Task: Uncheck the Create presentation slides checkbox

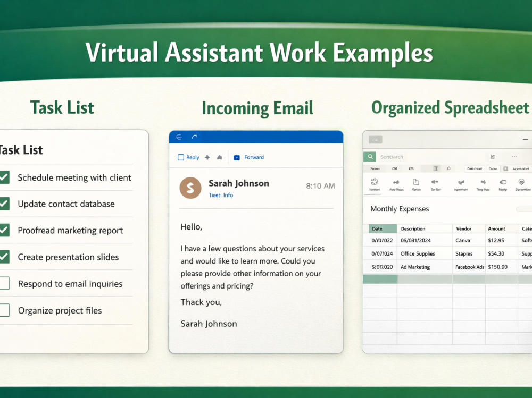Action: pos(4,257)
